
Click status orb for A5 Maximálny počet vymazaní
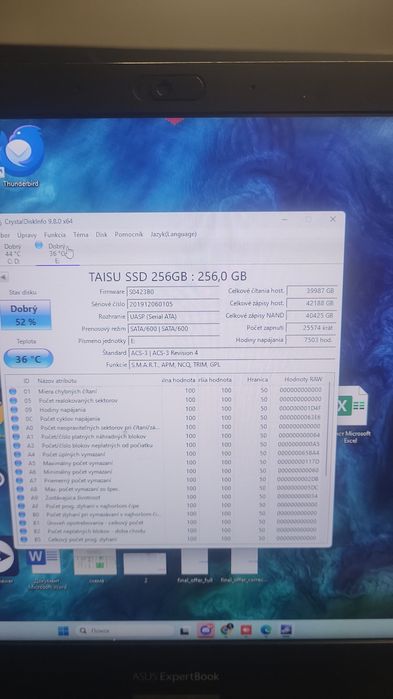[x=18, y=463]
